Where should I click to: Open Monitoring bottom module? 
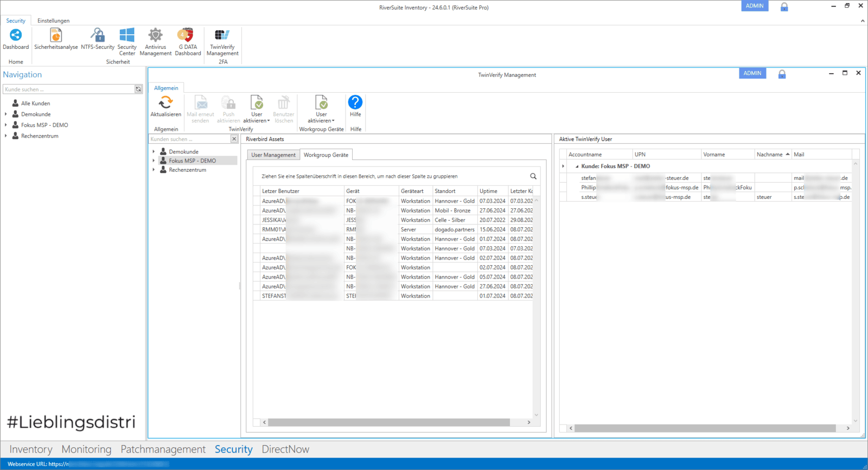coord(86,449)
